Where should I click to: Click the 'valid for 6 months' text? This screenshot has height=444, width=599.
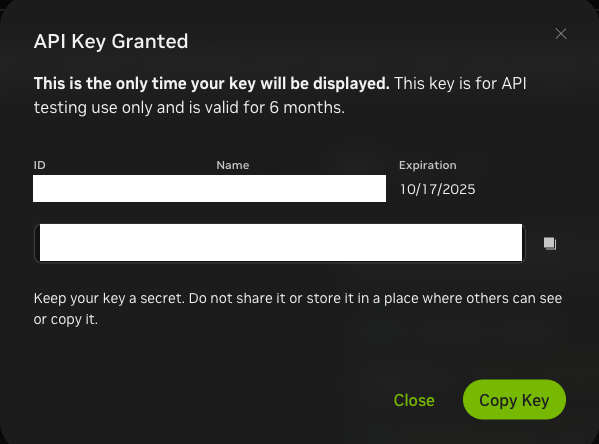tap(275, 107)
